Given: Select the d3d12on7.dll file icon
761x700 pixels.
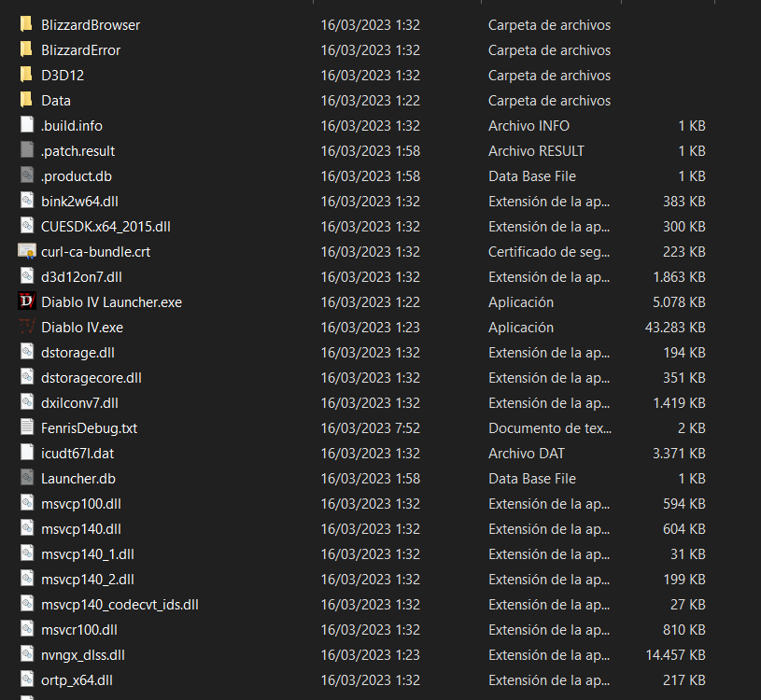Looking at the screenshot, I should pyautogui.click(x=27, y=276).
